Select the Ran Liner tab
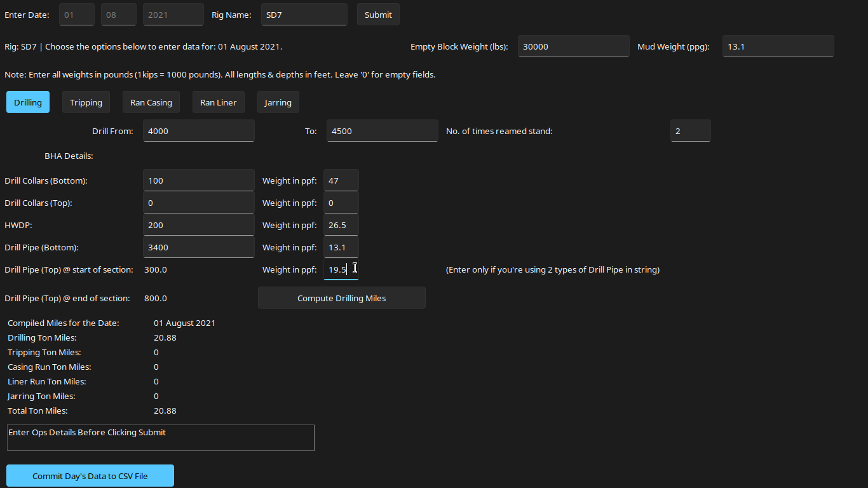This screenshot has height=488, width=868. pos(218,102)
